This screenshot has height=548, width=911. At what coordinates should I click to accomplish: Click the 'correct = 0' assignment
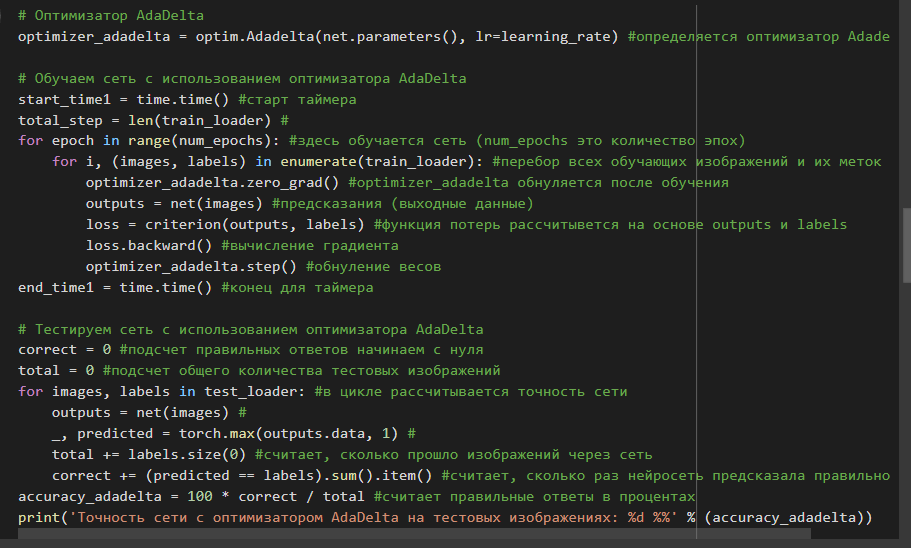point(64,350)
